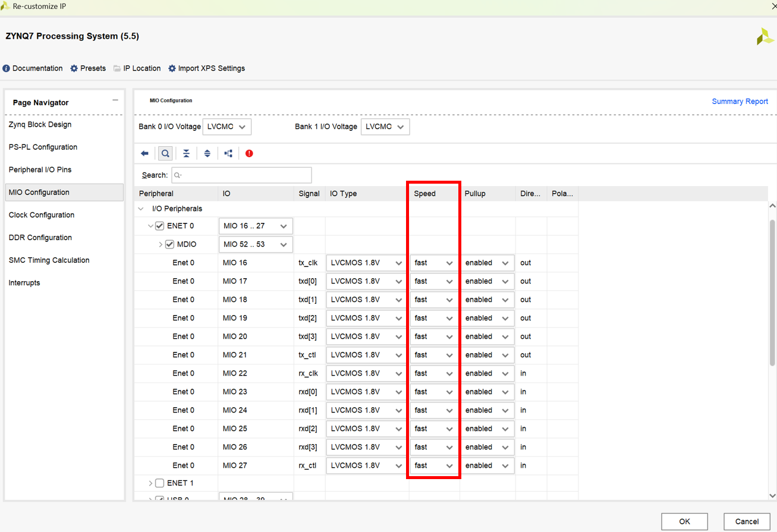Click the Signal column header
The width and height of the screenshot is (777, 532).
(x=310, y=194)
